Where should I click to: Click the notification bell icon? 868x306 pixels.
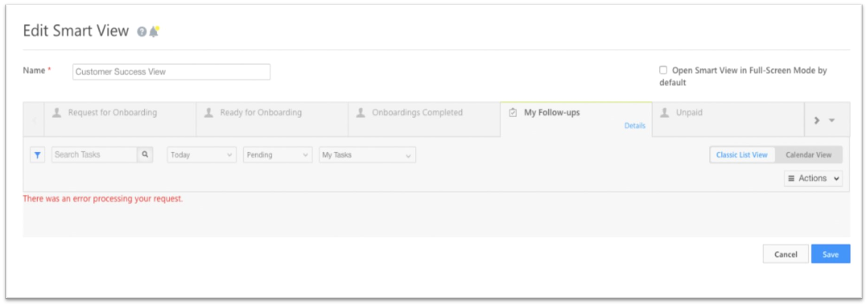154,31
